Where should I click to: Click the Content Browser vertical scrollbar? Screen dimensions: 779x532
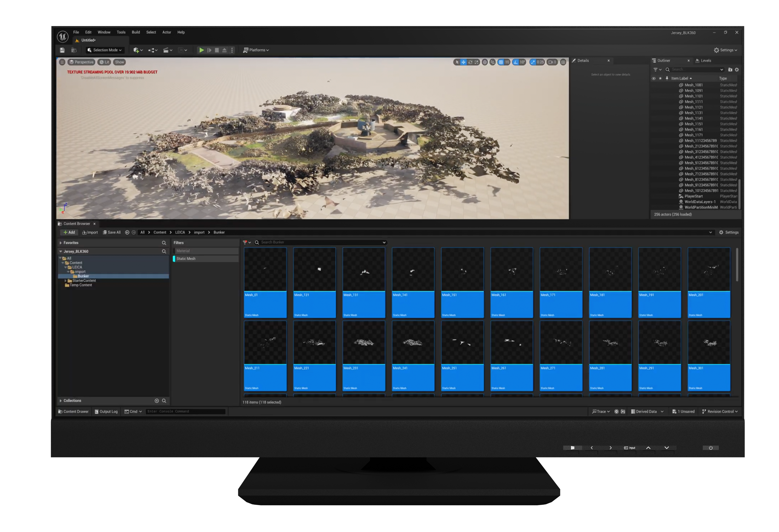[737, 264]
